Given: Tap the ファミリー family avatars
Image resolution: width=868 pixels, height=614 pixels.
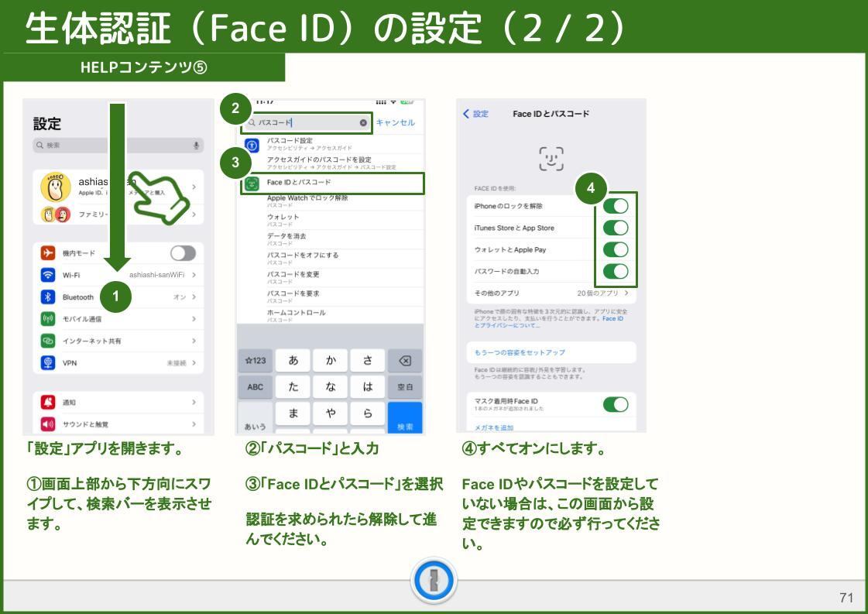Looking at the screenshot, I should pos(55,214).
